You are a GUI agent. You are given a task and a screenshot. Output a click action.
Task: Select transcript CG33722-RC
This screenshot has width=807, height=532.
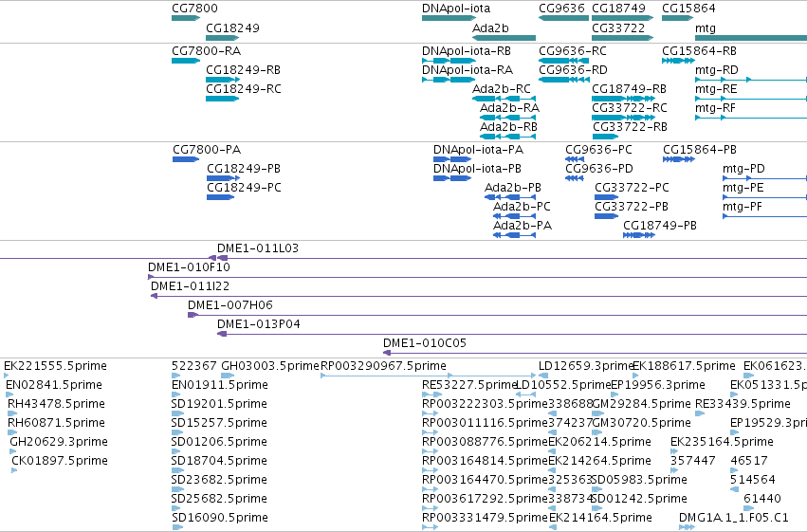(623, 118)
